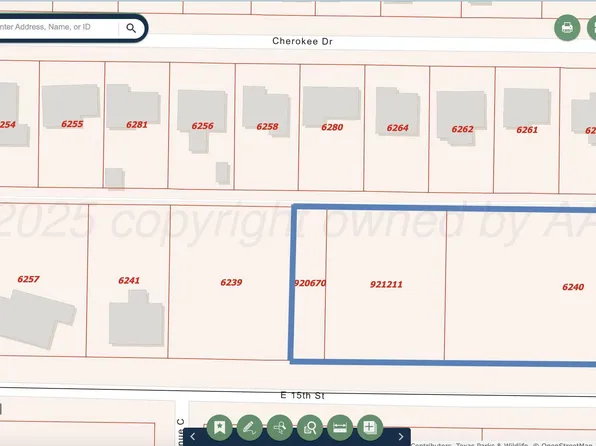Click the print map button
The height and width of the screenshot is (446, 596).
pyautogui.click(x=567, y=28)
